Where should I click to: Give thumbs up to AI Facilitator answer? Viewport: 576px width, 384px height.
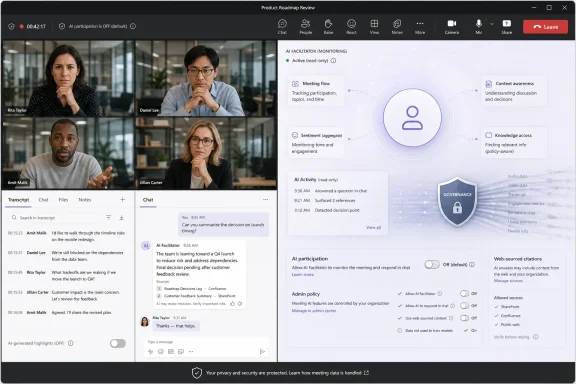point(233,304)
